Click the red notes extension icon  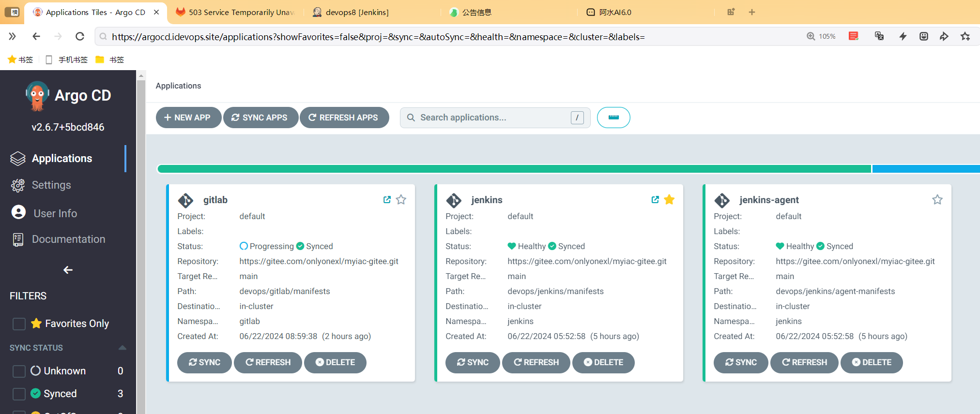(x=854, y=36)
